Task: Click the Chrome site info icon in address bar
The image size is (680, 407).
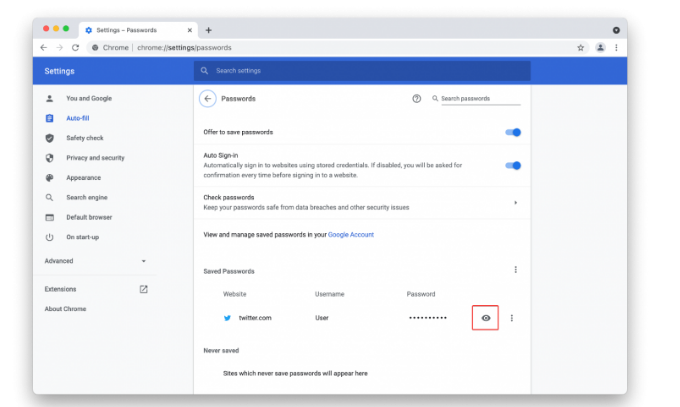Action: click(95, 48)
